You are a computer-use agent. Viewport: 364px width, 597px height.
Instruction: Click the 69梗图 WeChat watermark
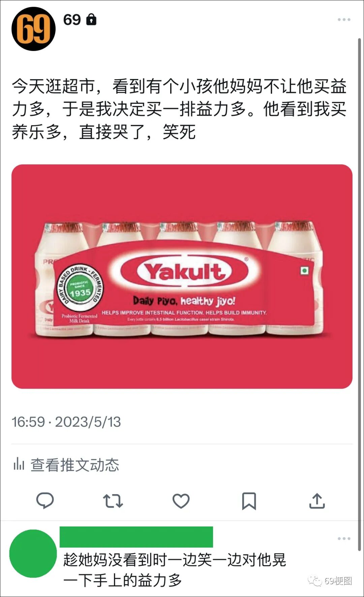tap(330, 581)
